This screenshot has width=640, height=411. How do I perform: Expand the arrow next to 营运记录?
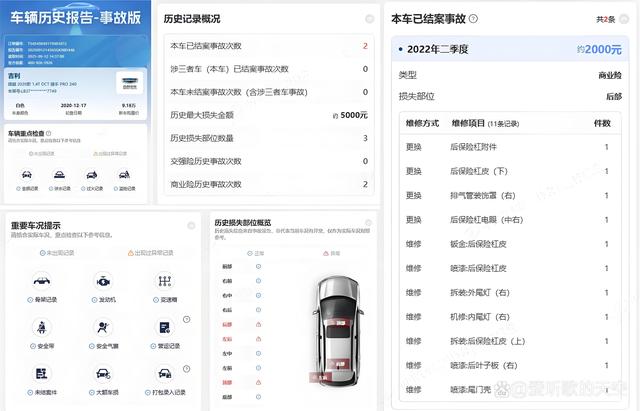point(187,319)
